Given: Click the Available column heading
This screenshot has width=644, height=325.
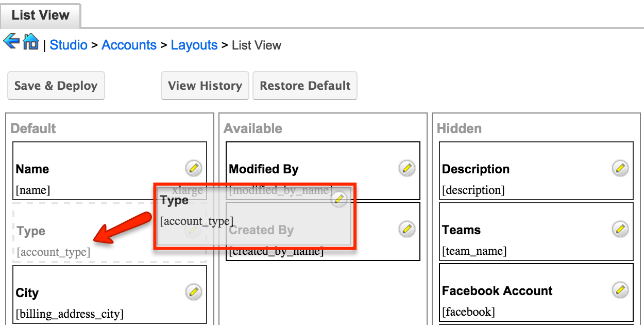Looking at the screenshot, I should [x=253, y=128].
